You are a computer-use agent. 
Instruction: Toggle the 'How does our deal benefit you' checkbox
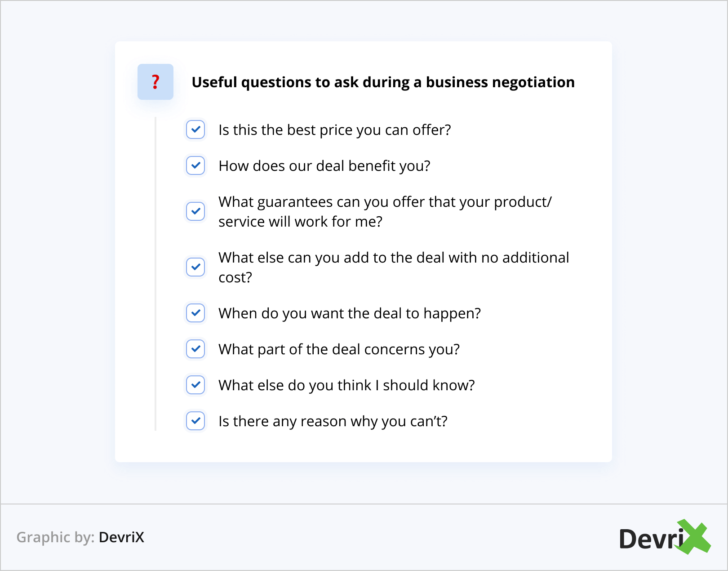click(x=195, y=165)
